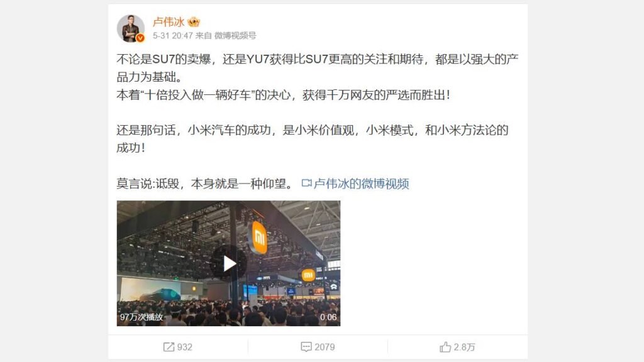
Task: Click the 2.8万 like count
Action: pos(465,347)
